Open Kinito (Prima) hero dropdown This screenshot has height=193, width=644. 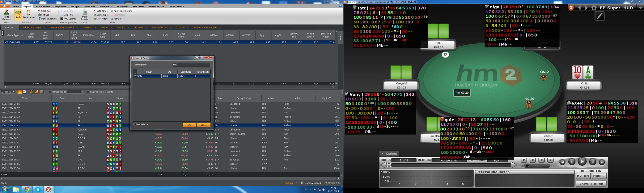pyautogui.click(x=7, y=15)
